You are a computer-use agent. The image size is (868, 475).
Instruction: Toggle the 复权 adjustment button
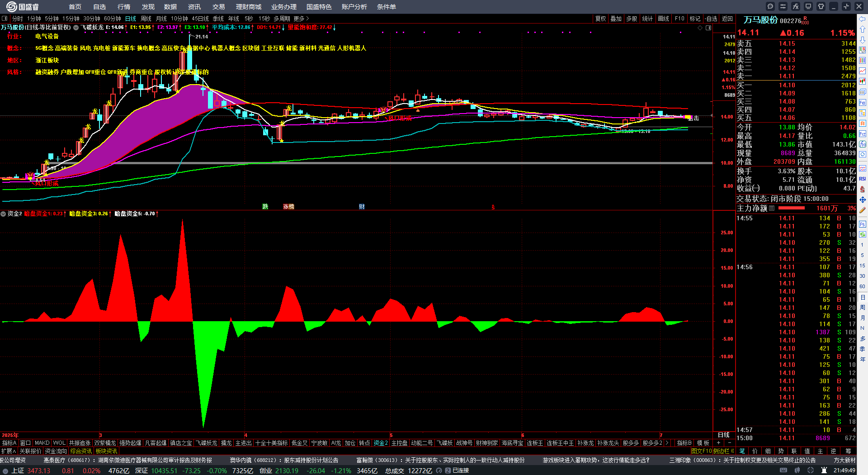tap(600, 19)
